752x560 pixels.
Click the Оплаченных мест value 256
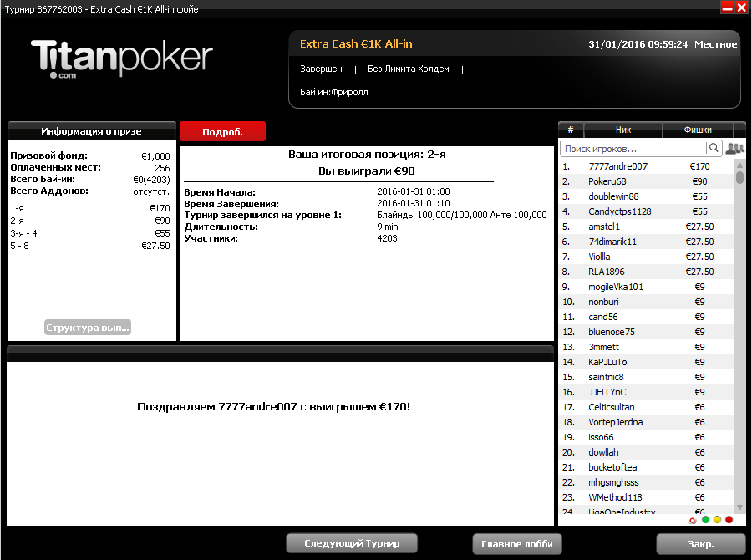point(162,168)
